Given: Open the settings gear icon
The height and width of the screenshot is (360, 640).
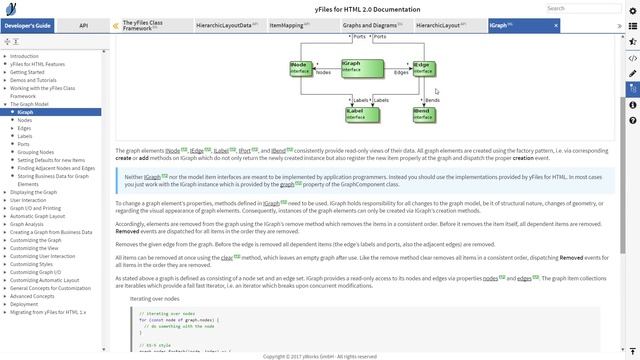Looking at the screenshot, I should coord(633,11).
